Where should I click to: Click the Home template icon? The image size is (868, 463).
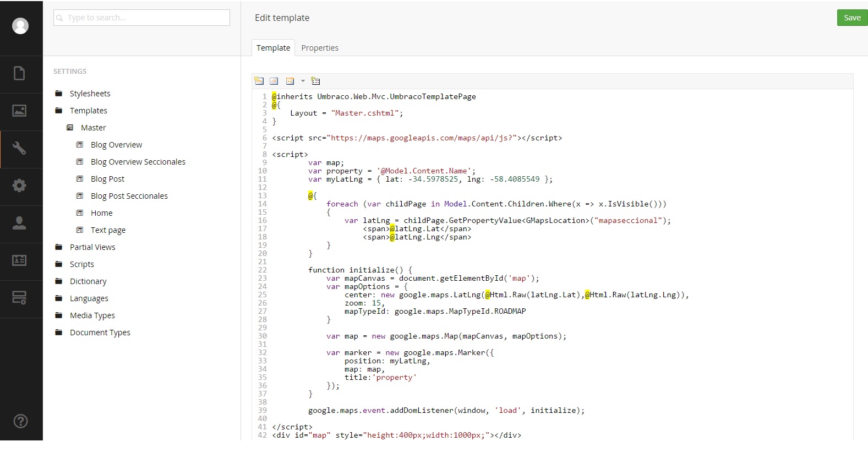pyautogui.click(x=80, y=213)
